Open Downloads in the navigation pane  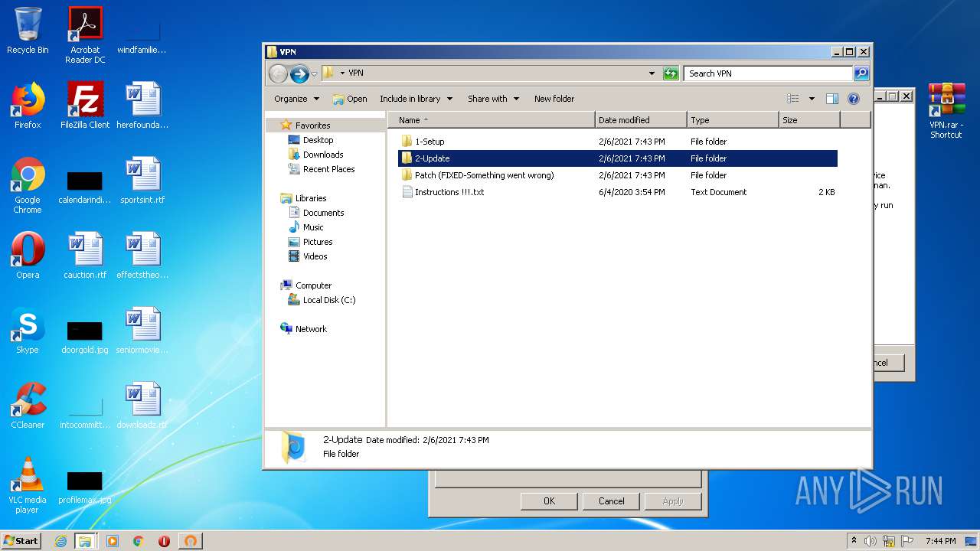pyautogui.click(x=315, y=155)
